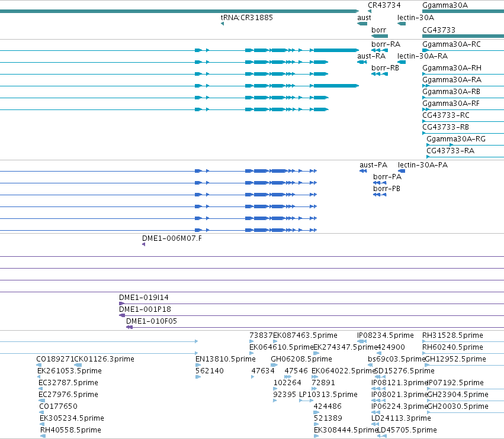Click the DME1-019I14 clone label
Screen dimensions: 504x439
[x=144, y=298]
